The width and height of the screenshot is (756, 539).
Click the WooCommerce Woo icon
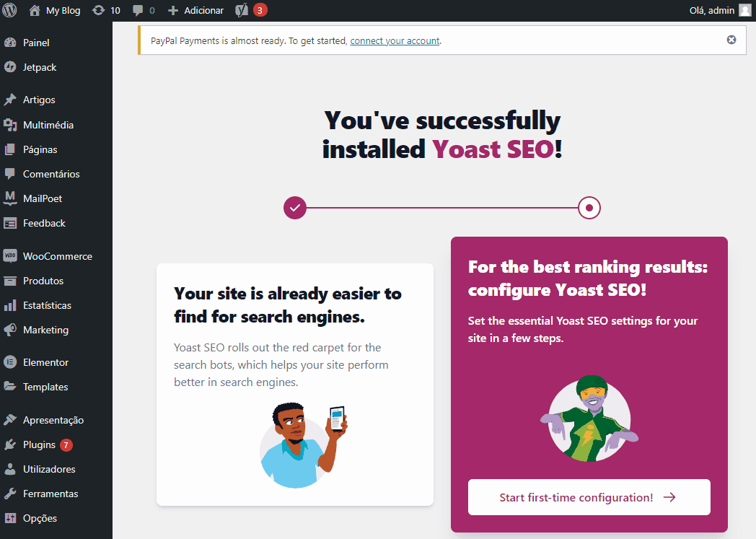pos(10,256)
